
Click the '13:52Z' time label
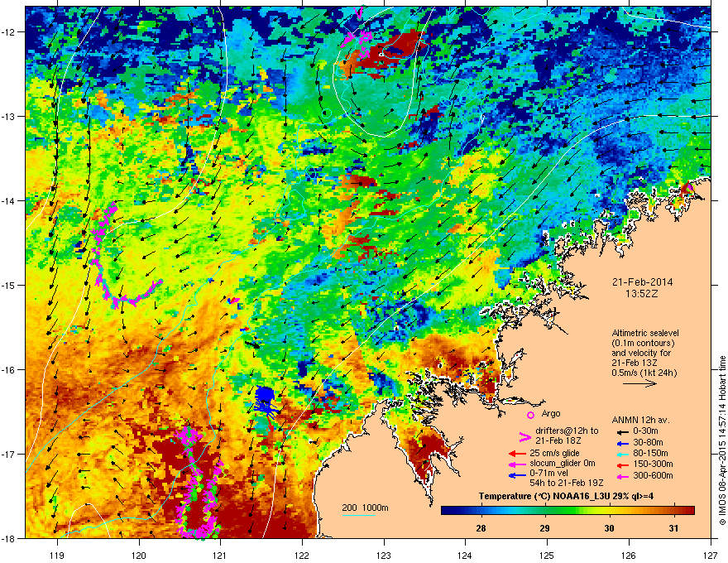pyautogui.click(x=642, y=294)
